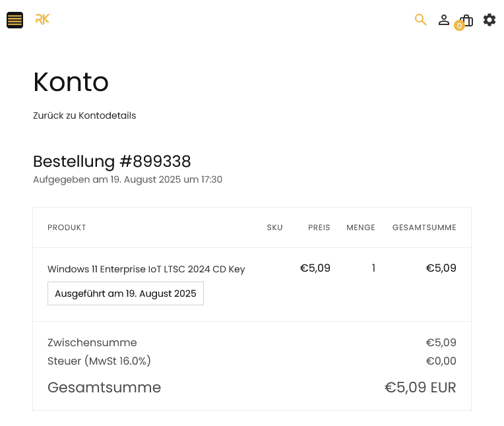Open Windows 11 Enterprise IoT LTSC product link
This screenshot has height=426, width=504.
click(146, 269)
